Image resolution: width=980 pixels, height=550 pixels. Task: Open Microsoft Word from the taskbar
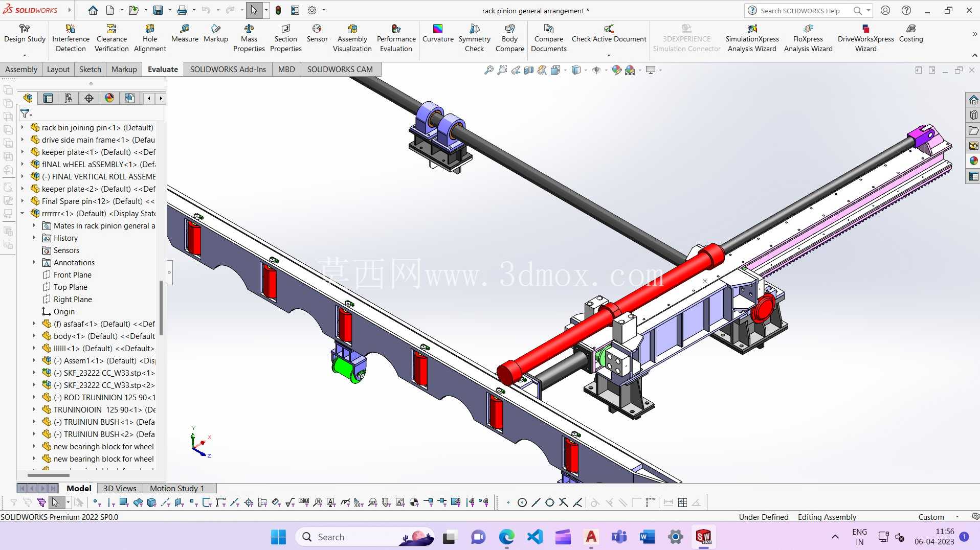(x=647, y=537)
